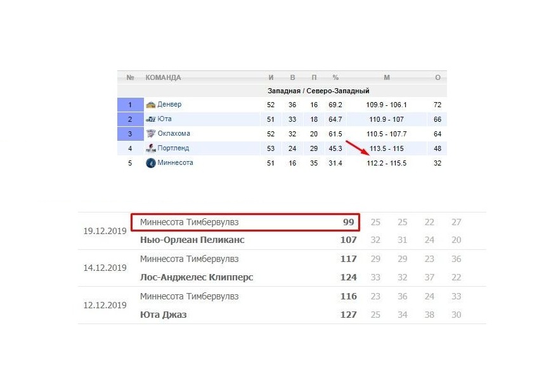
Task: Open the Миннесота team link in standings
Action: pos(175,163)
